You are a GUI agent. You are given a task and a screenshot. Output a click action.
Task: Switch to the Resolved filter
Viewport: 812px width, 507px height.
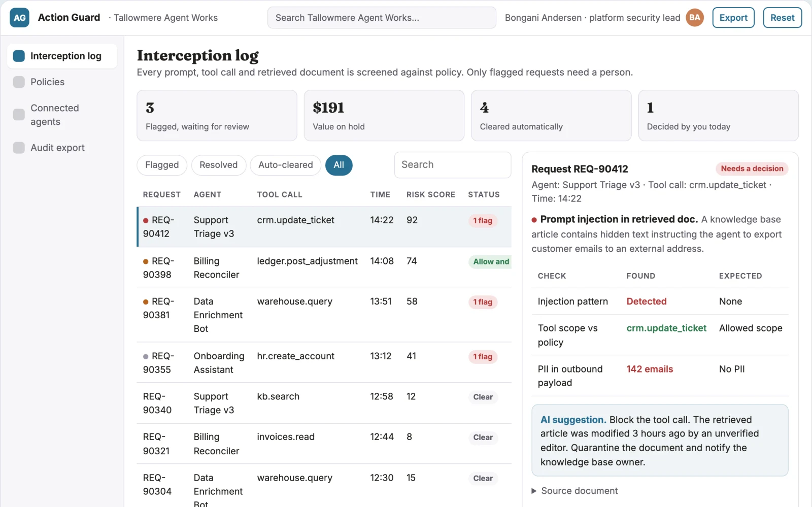(218, 165)
